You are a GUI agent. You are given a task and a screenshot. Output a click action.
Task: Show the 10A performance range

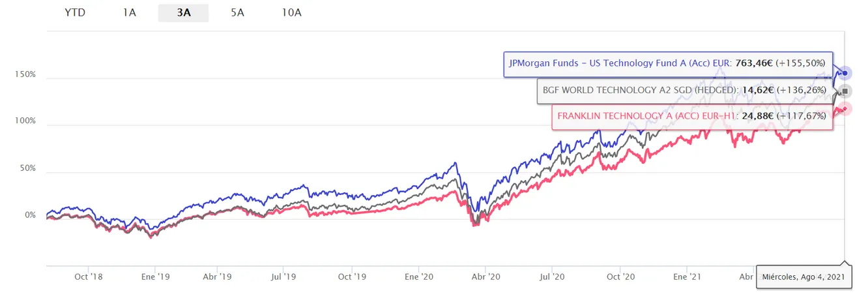[291, 12]
